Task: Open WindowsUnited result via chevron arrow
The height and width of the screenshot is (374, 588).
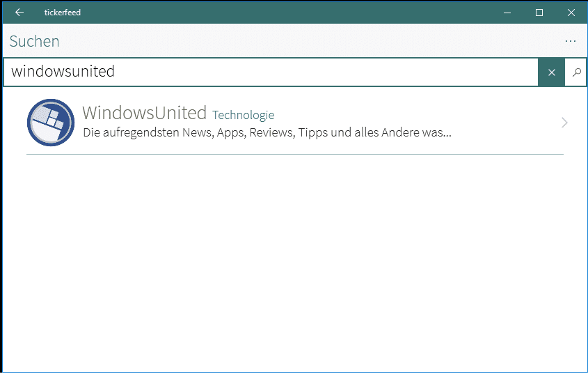Action: [x=564, y=123]
